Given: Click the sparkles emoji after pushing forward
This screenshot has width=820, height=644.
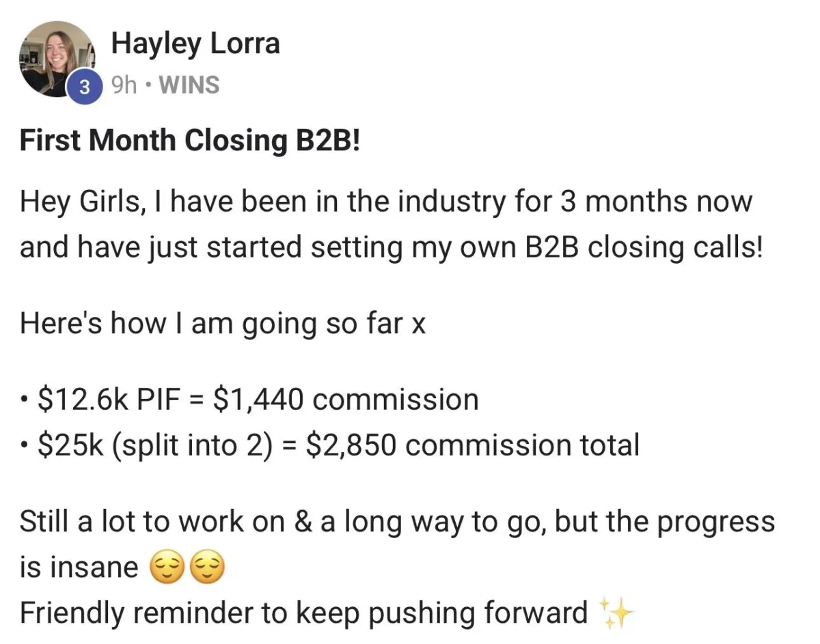Looking at the screenshot, I should (x=616, y=612).
